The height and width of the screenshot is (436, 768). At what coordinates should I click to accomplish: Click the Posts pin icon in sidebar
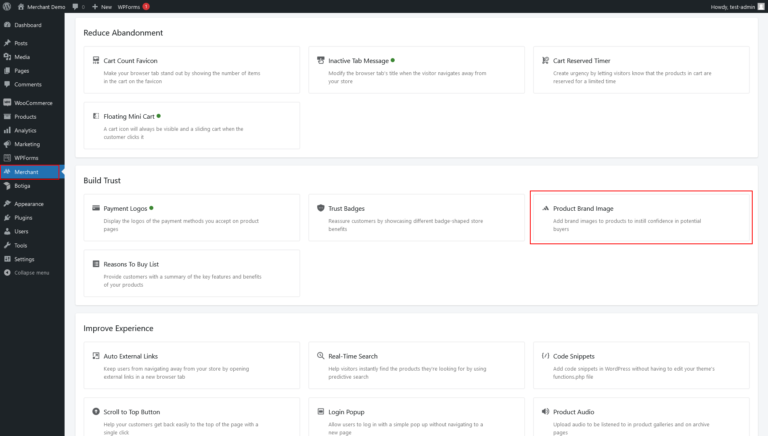(x=7, y=43)
